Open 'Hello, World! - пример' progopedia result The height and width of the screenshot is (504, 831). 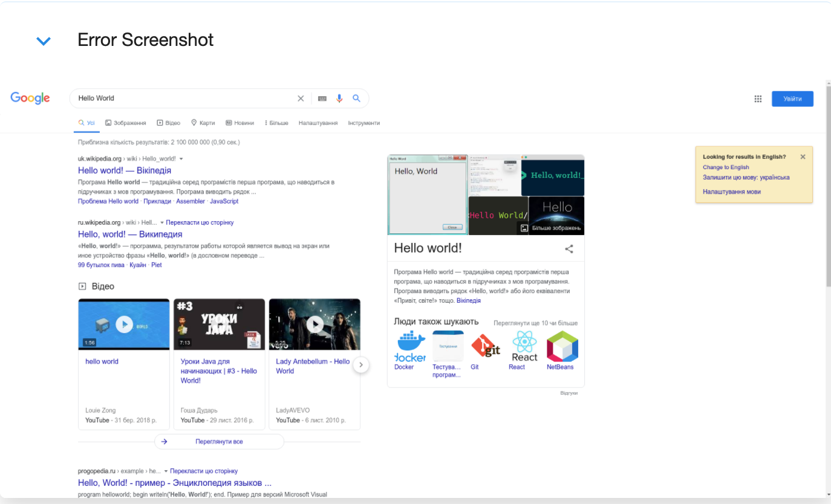(175, 483)
